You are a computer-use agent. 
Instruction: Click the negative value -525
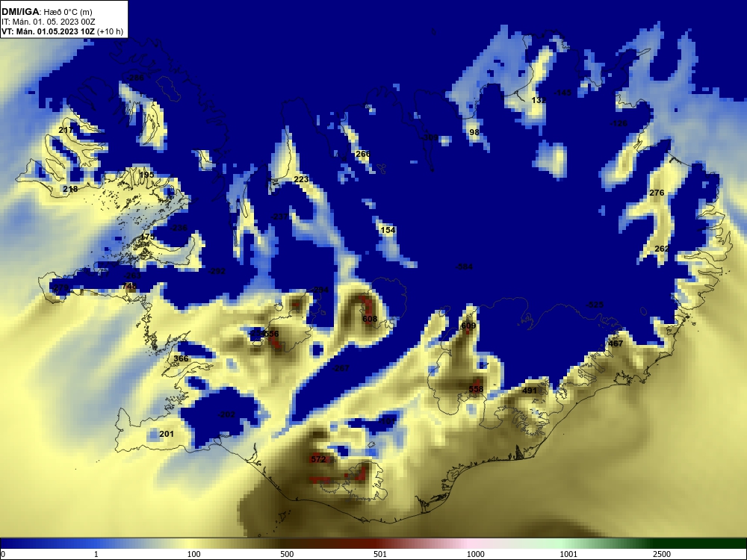point(595,305)
